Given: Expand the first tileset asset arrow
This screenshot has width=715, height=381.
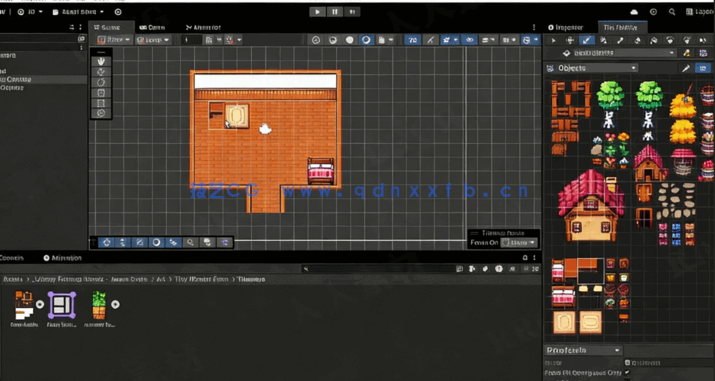Looking at the screenshot, I should (x=40, y=304).
